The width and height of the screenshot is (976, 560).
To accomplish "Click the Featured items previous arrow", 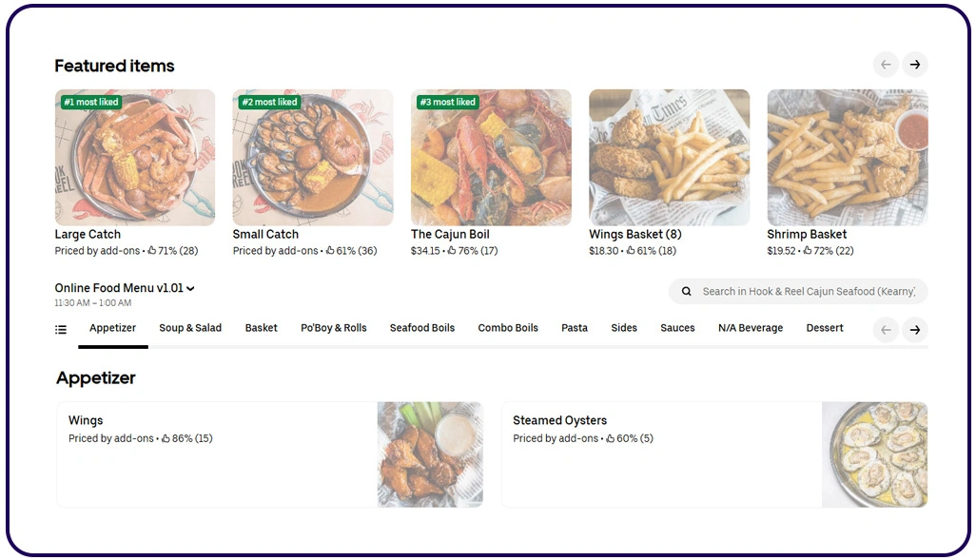I will coord(886,65).
